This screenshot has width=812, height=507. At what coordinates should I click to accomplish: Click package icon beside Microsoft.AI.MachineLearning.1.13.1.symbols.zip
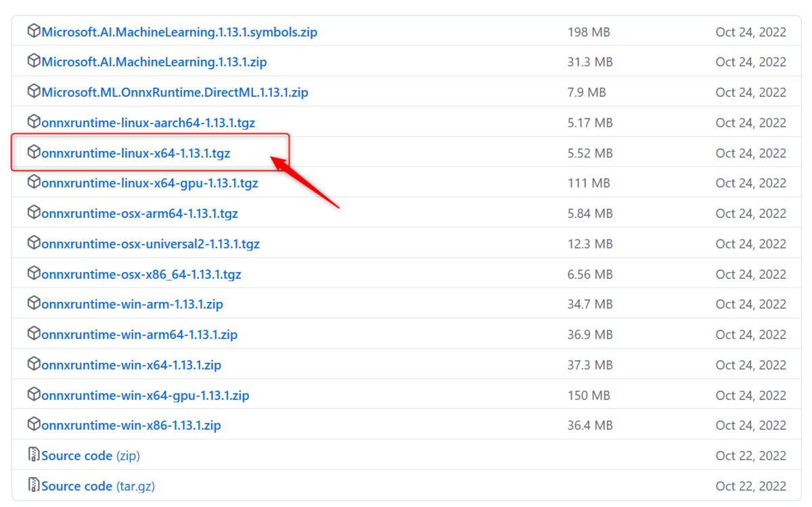pyautogui.click(x=34, y=31)
